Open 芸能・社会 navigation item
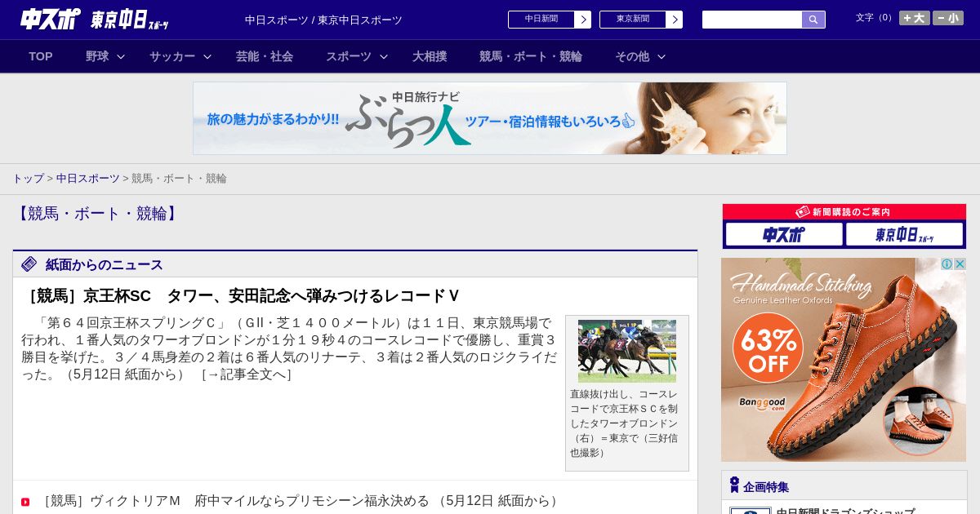Screen dimensions: 980x514 coord(265,56)
